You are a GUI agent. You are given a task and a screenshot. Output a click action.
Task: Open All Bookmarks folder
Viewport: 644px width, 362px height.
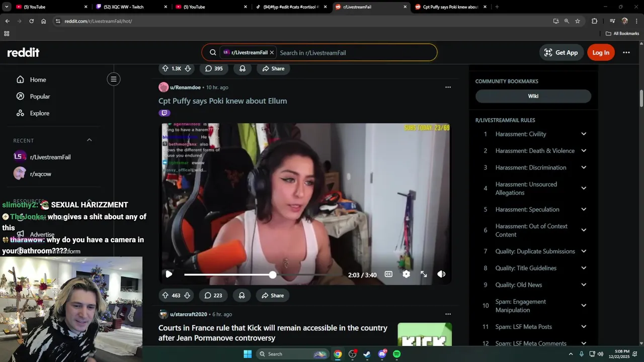(x=622, y=34)
